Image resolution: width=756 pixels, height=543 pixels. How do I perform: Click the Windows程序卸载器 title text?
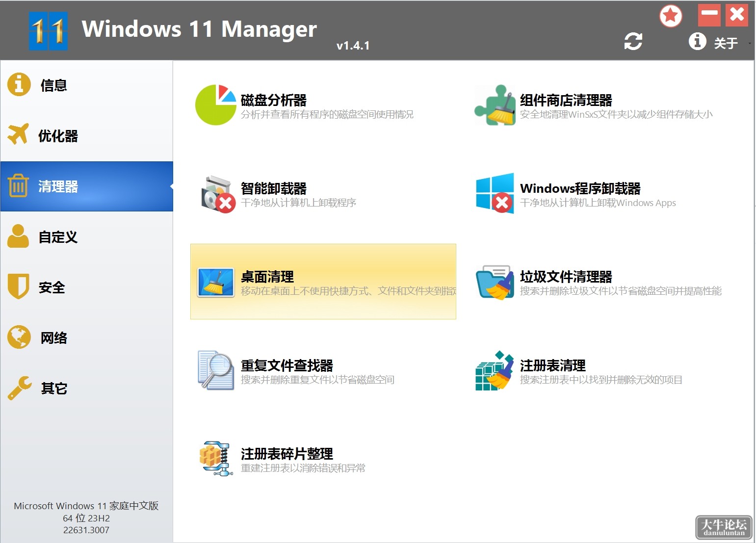point(580,188)
